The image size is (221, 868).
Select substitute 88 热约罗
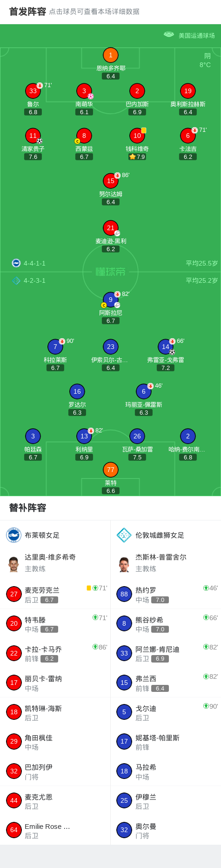point(166,594)
